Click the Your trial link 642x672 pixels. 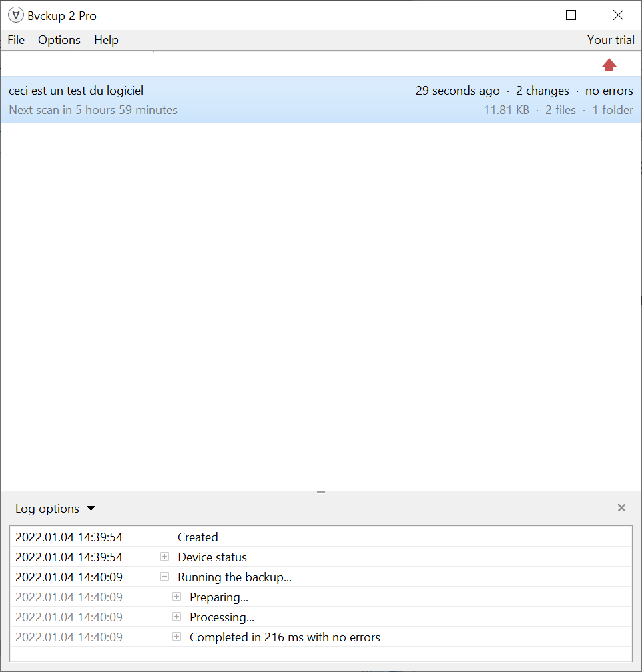tap(610, 40)
